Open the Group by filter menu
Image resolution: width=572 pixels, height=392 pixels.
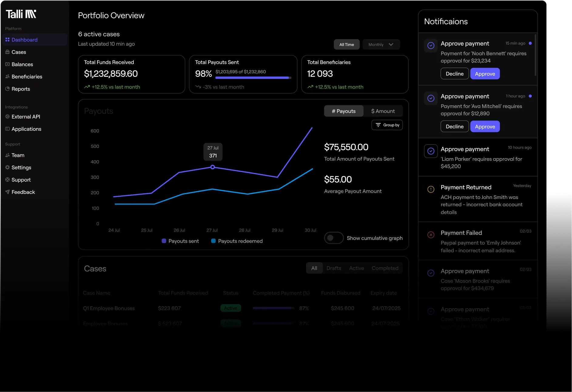[x=387, y=125]
